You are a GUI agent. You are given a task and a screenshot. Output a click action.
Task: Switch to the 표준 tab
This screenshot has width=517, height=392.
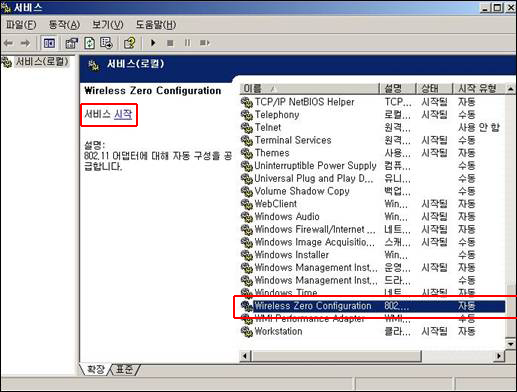(124, 369)
